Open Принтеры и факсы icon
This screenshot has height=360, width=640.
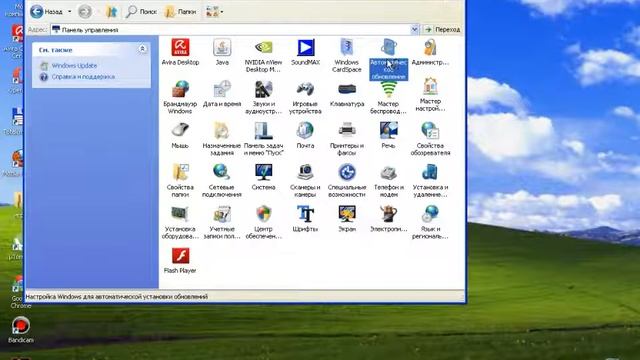[347, 139]
